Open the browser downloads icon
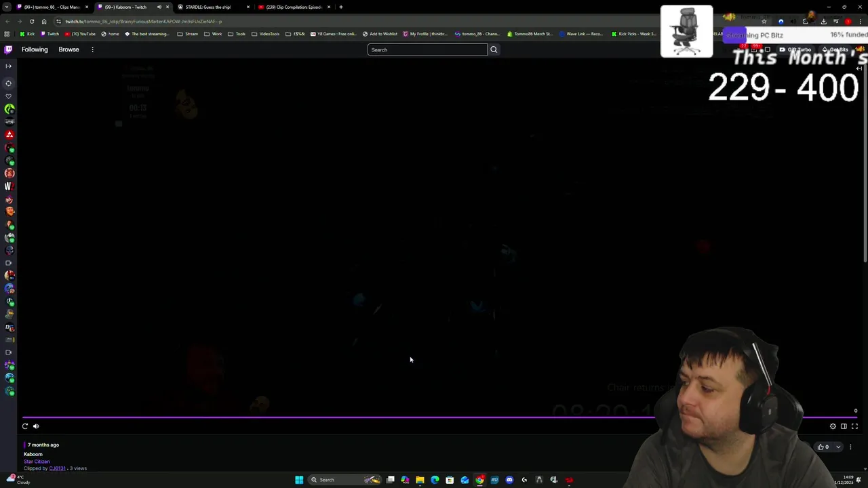 (x=823, y=21)
